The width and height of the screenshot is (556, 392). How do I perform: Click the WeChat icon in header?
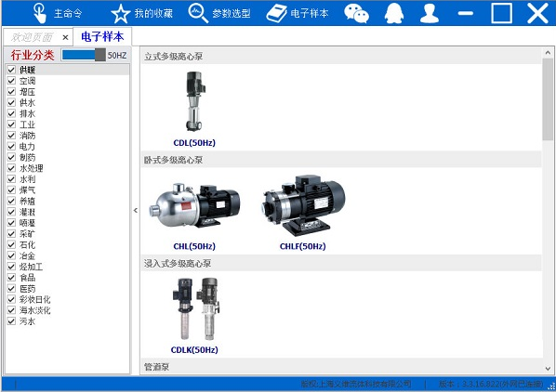point(356,13)
